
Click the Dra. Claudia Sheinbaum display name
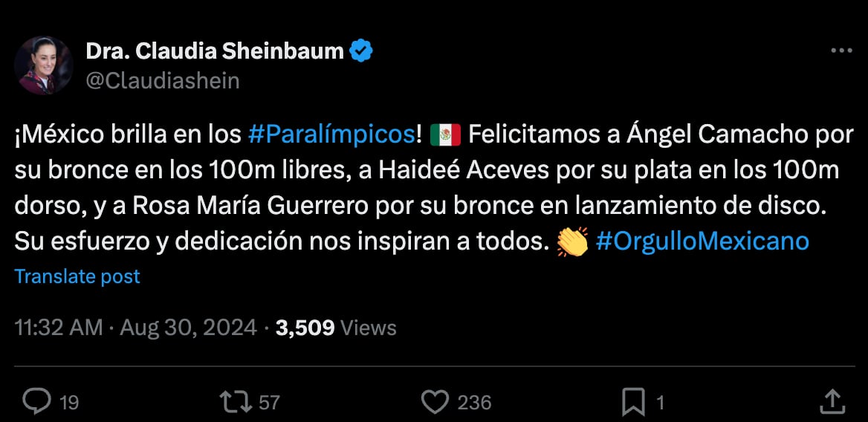[x=215, y=51]
